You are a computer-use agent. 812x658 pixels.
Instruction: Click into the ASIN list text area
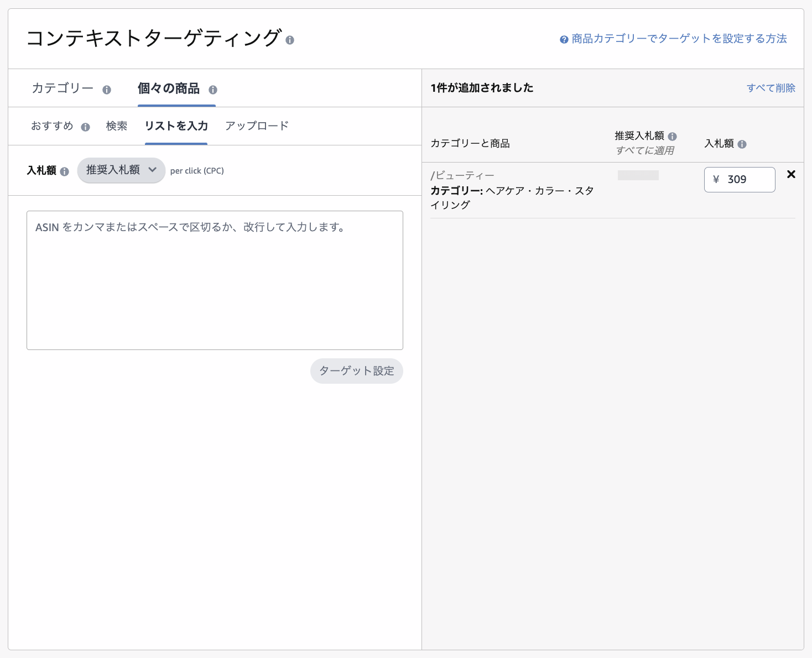coord(215,280)
